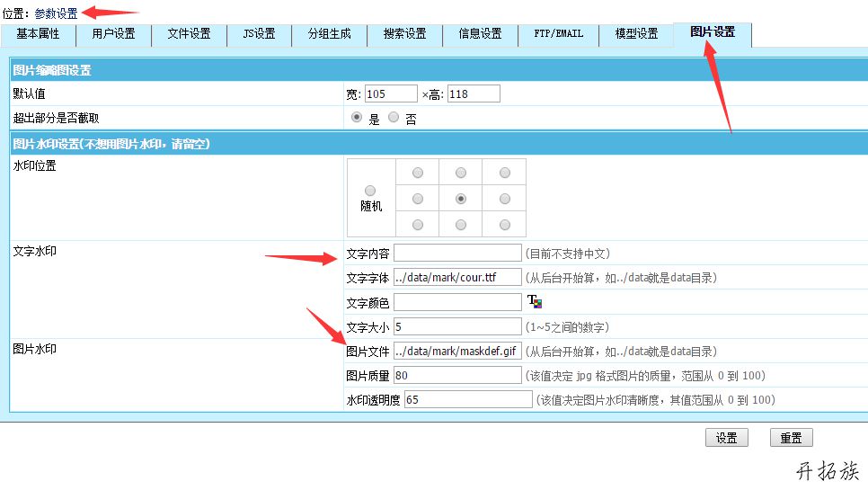Image resolution: width=868 pixels, height=490 pixels.
Task: Set watermark position to bottom-left
Action: pos(418,225)
